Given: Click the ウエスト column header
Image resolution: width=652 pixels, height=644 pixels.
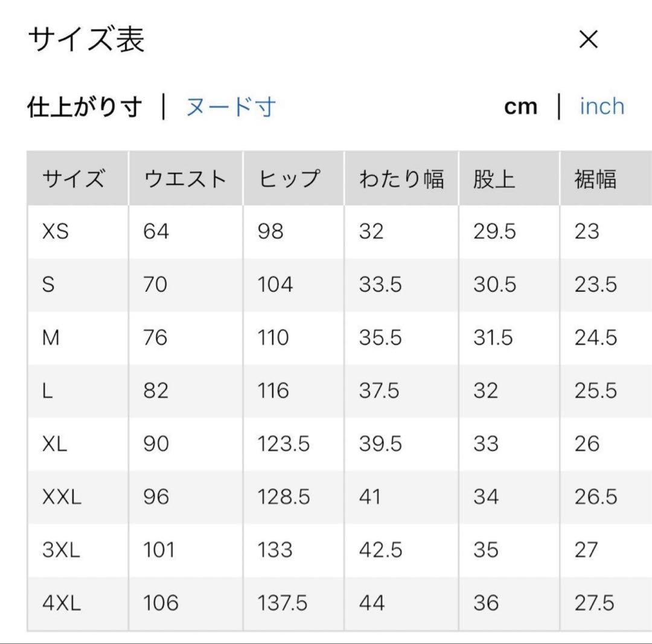Looking at the screenshot, I should (x=184, y=177).
